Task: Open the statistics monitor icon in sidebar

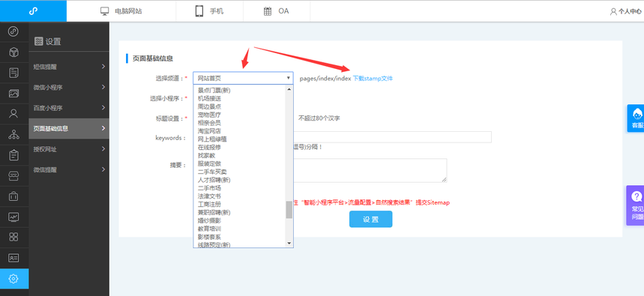Action: click(13, 217)
